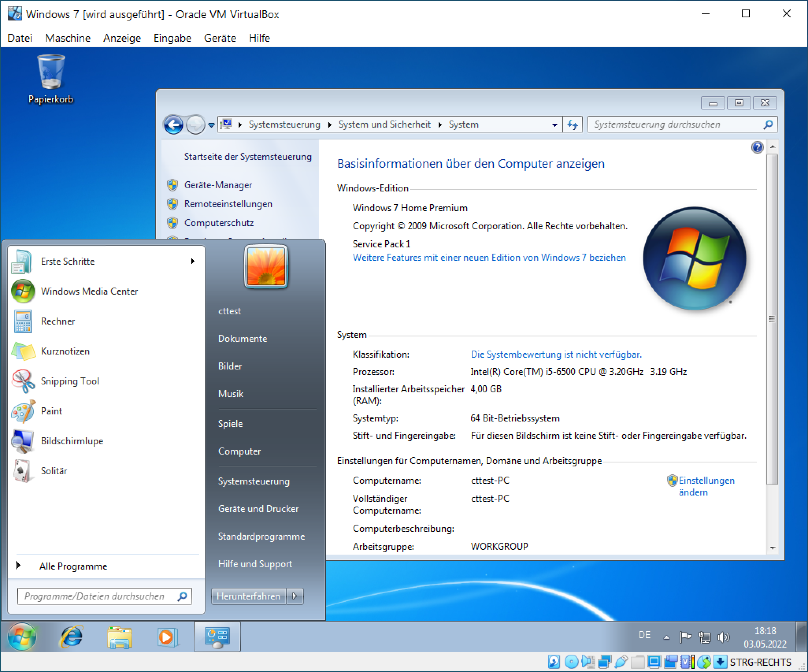Viewport: 808px width, 672px height.
Task: Show hidden tray icons arrow
Action: click(666, 637)
